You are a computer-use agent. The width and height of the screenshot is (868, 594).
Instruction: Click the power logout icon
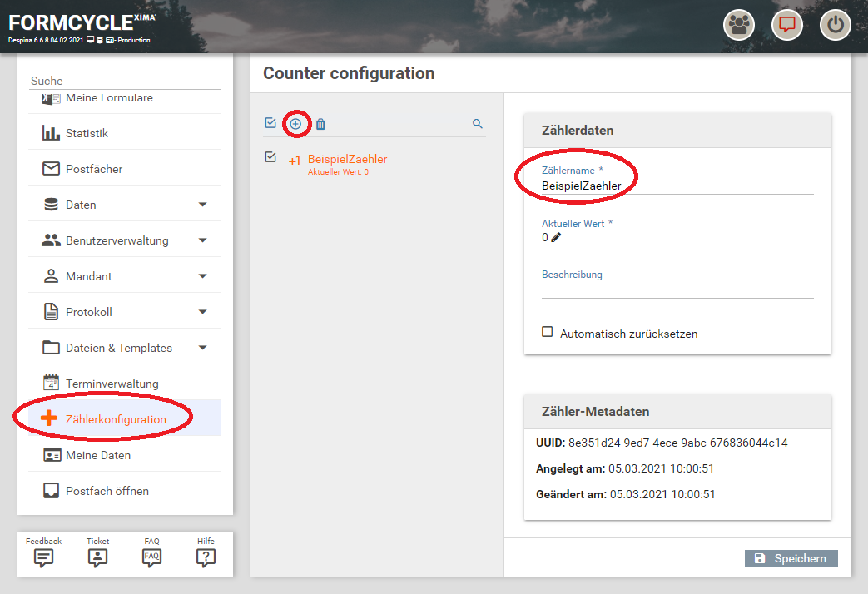(836, 25)
